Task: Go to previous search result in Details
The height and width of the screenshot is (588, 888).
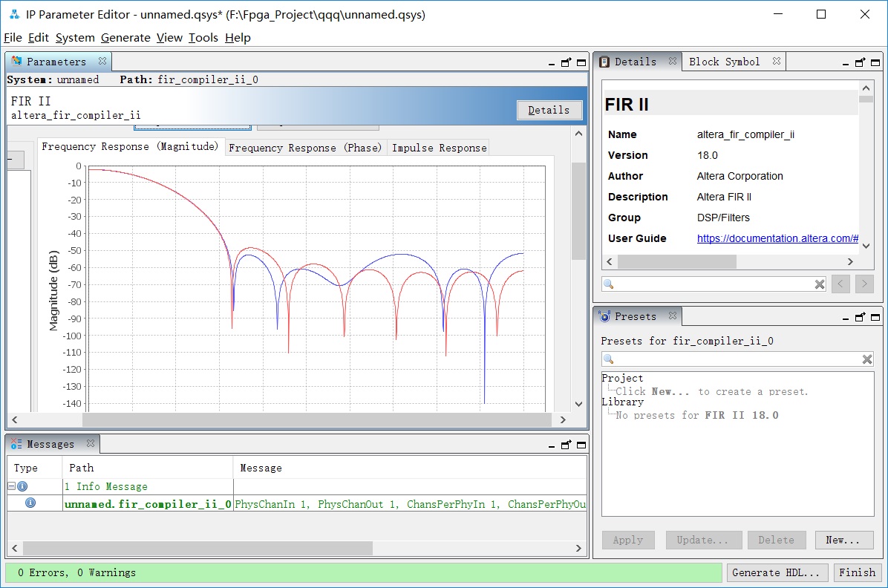Action: 840,284
